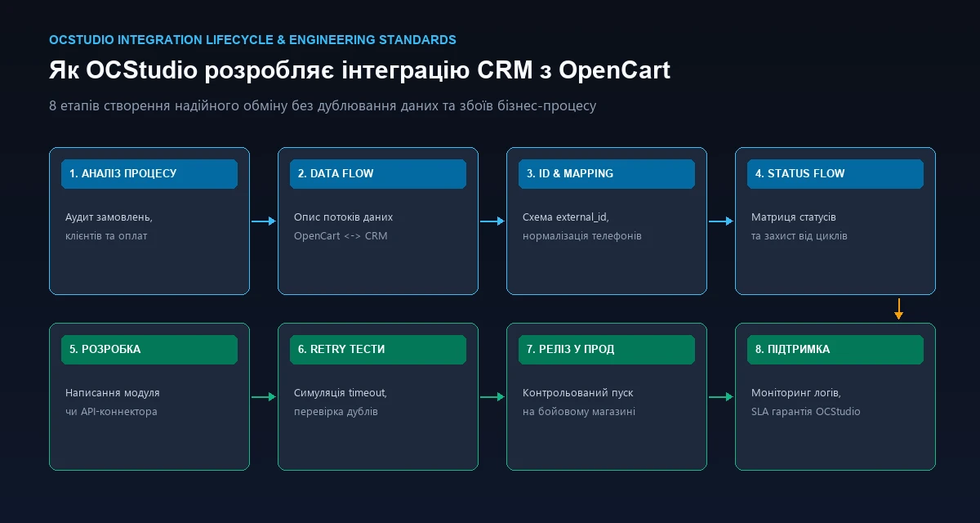Click the text 'чи API-коннектора'
The height and width of the screenshot is (523, 980).
[x=111, y=412]
